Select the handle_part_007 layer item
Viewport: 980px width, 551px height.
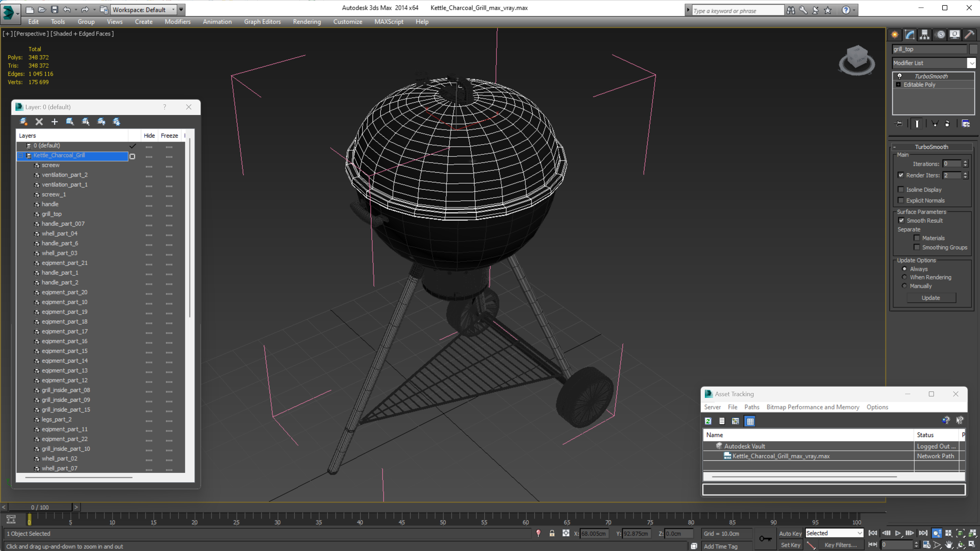(63, 223)
